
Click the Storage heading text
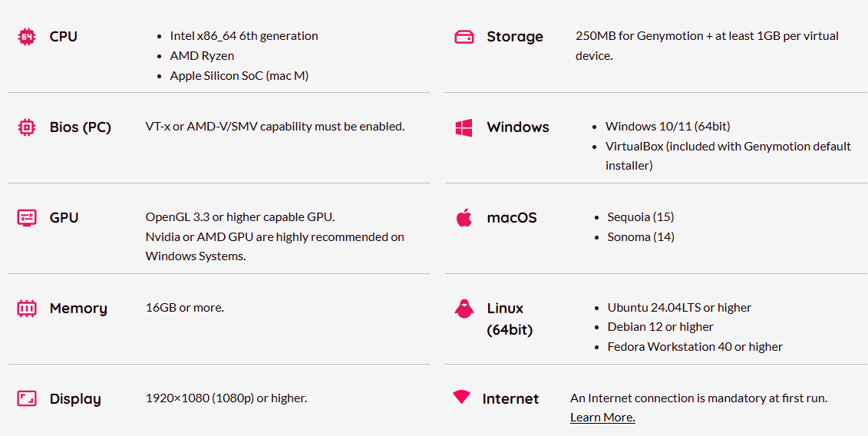[x=515, y=36]
